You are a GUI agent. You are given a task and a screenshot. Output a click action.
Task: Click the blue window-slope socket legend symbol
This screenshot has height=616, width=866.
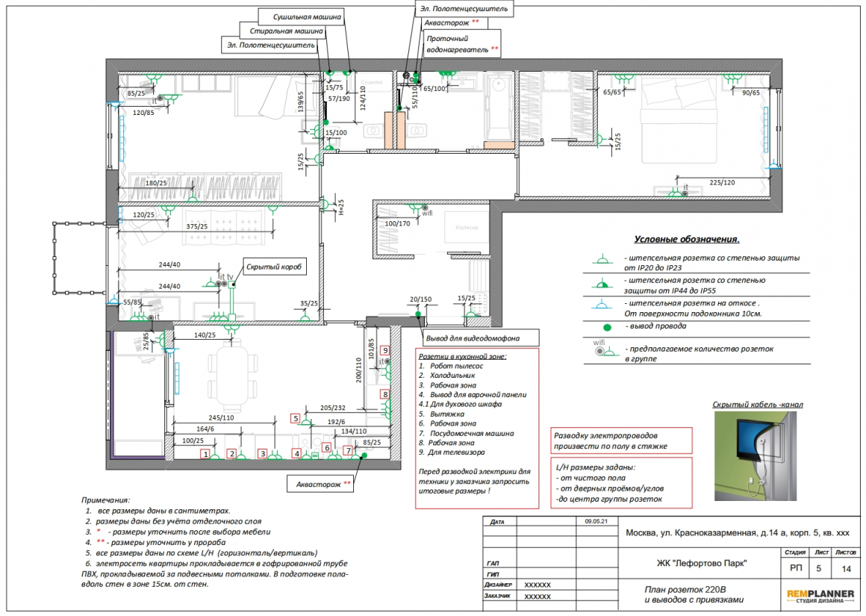(602, 305)
